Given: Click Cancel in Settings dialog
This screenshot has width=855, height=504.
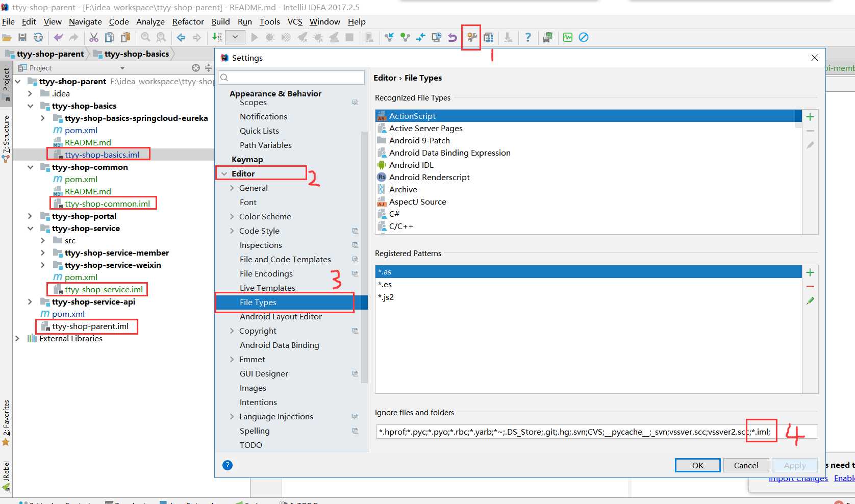Looking at the screenshot, I should pyautogui.click(x=746, y=465).
